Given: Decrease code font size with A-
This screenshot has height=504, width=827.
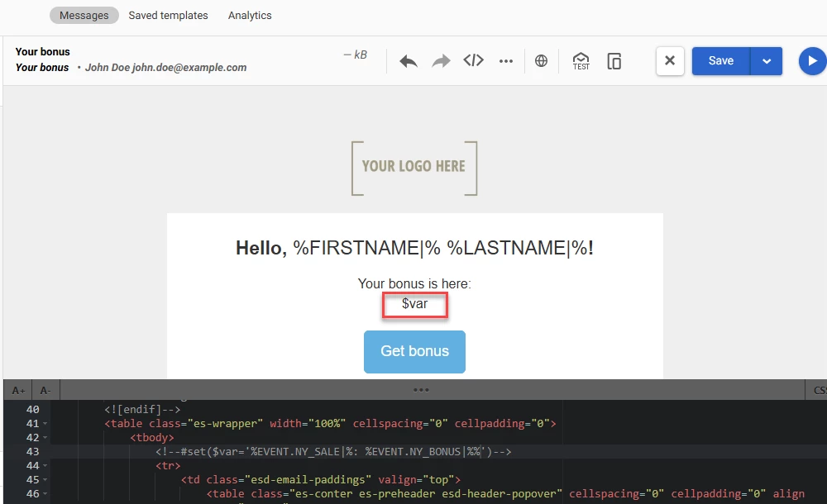Looking at the screenshot, I should point(45,390).
